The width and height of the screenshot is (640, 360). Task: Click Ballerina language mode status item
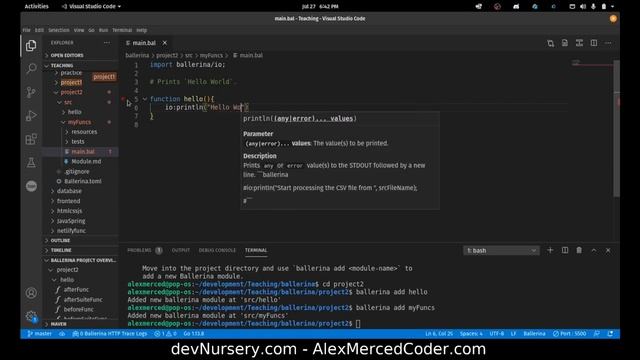[534, 333]
